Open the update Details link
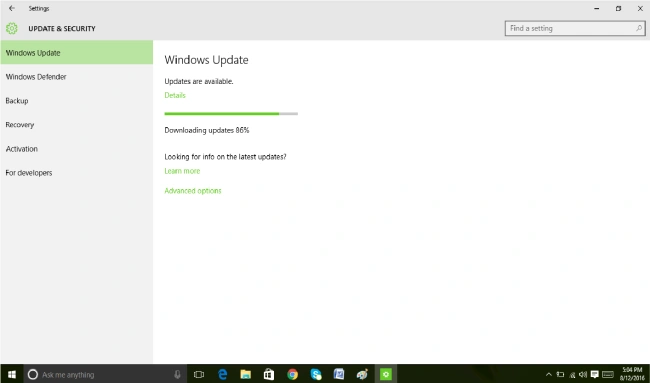 175,95
